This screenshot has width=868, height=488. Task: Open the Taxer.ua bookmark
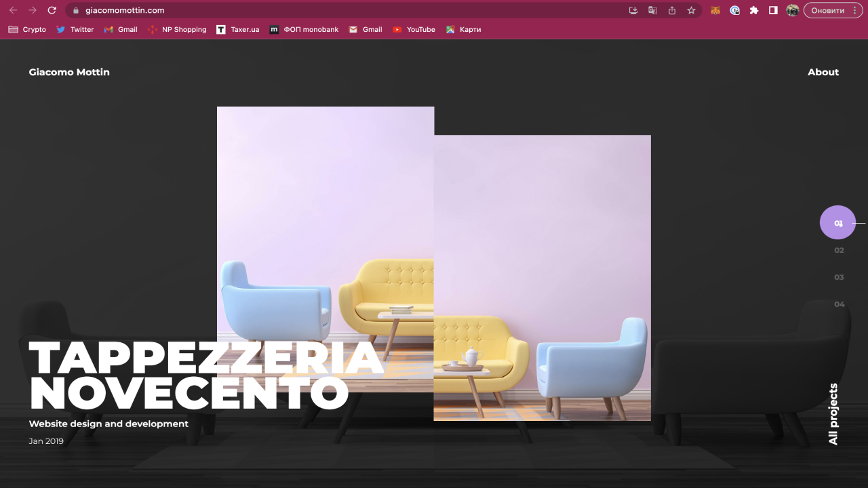pos(238,29)
